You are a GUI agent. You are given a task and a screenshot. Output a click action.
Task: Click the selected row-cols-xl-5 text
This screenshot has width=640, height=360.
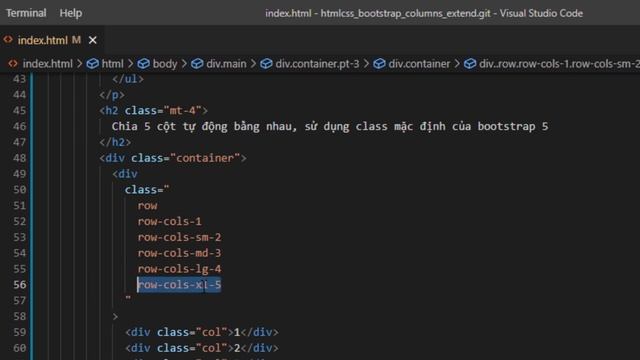(x=179, y=285)
